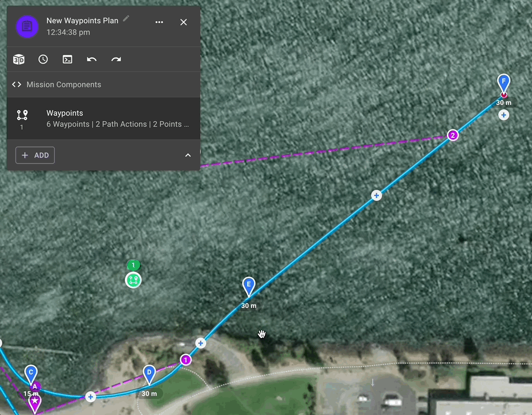Select the Waypoints component row
Image resolution: width=532 pixels, height=415 pixels.
tap(103, 118)
